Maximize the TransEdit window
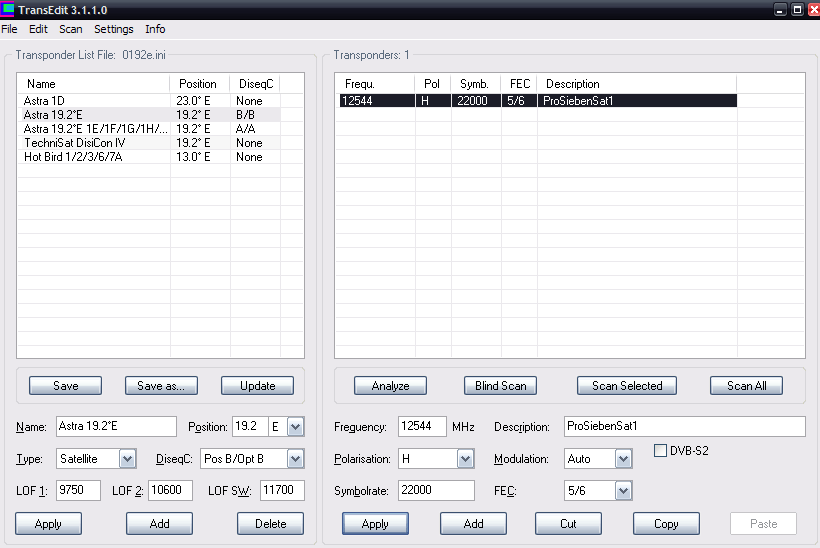 coord(797,9)
